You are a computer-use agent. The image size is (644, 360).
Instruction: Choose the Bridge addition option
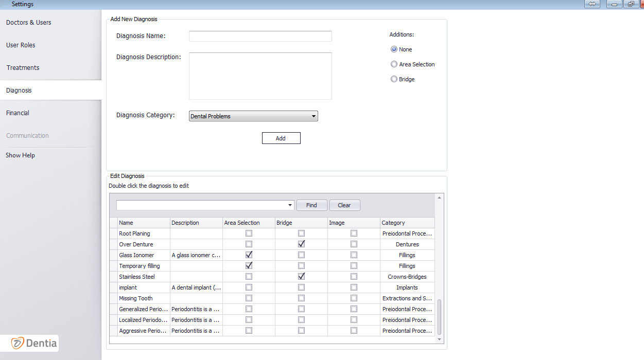click(394, 79)
